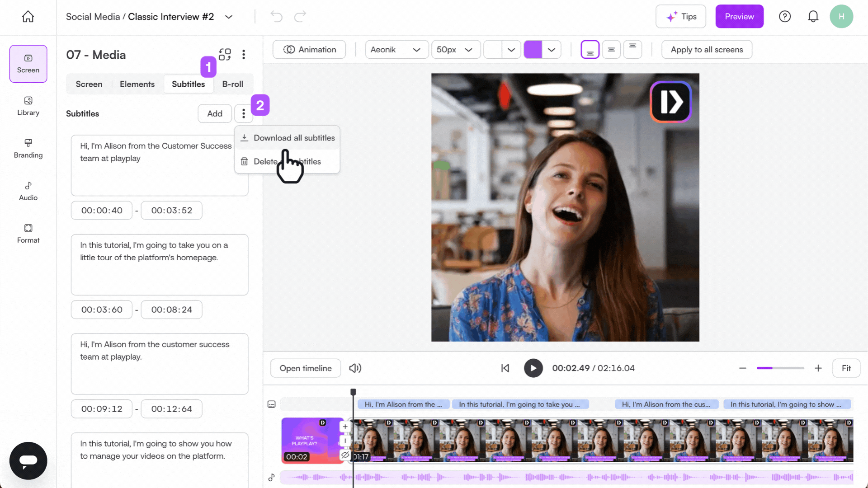The height and width of the screenshot is (488, 868).
Task: Click the Apply to all screens button
Action: [x=706, y=50]
